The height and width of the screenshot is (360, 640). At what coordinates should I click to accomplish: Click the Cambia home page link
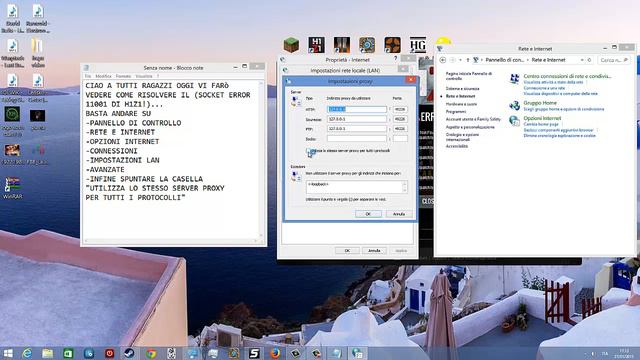click(541, 124)
